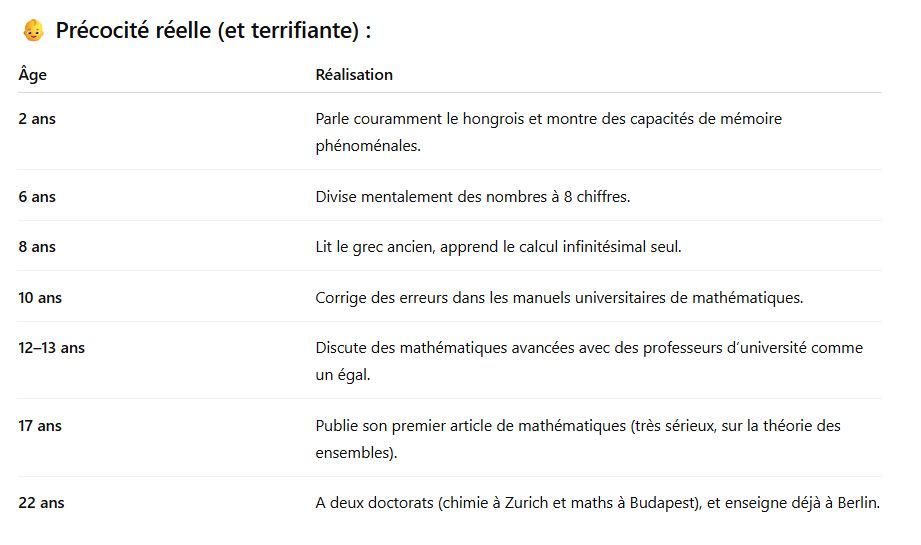
Task: Click the '10 ans' row label
Action: click(40, 298)
